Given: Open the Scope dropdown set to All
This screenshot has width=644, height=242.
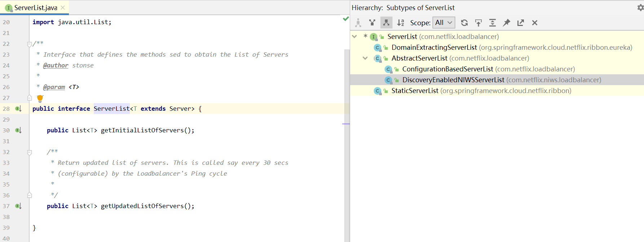Looking at the screenshot, I should (444, 23).
